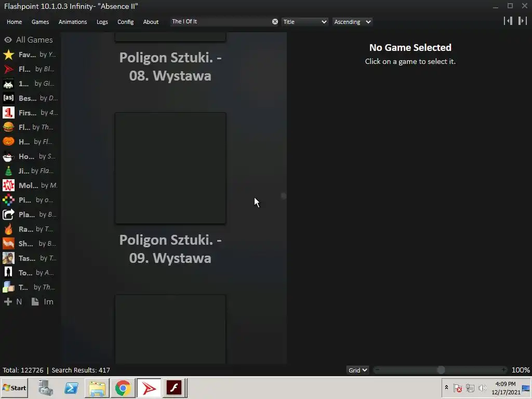Image resolution: width=532 pixels, height=399 pixels.
Task: Open the Logs page
Action: point(102,22)
